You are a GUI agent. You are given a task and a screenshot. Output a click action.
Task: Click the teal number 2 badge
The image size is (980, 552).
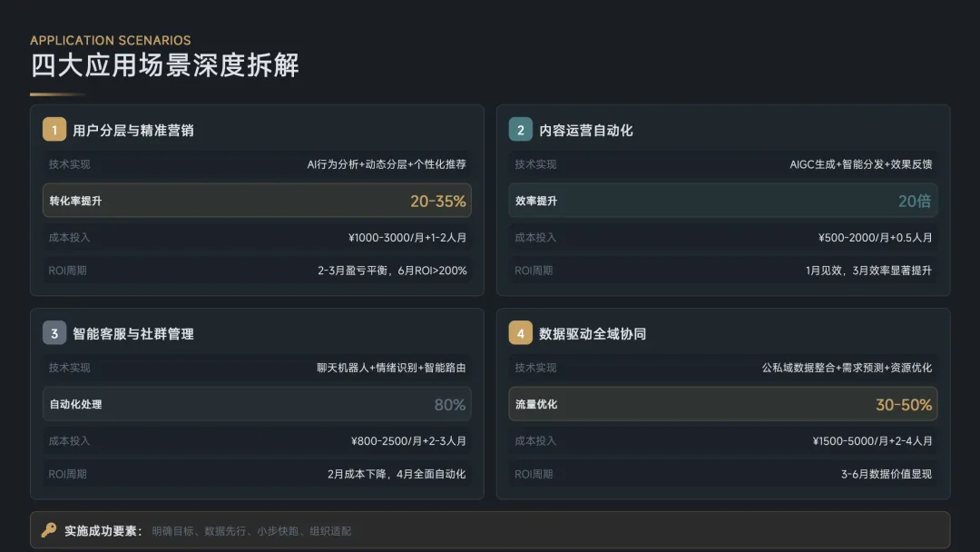point(521,130)
